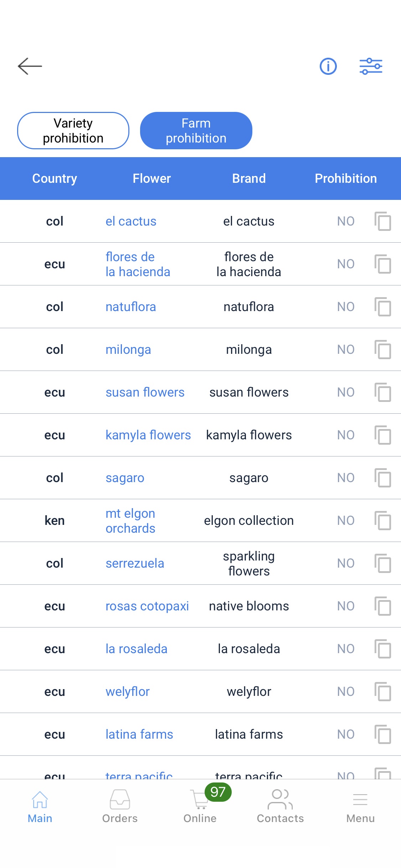This screenshot has width=401, height=868.
Task: Open the filter sliders icon
Action: point(371,66)
